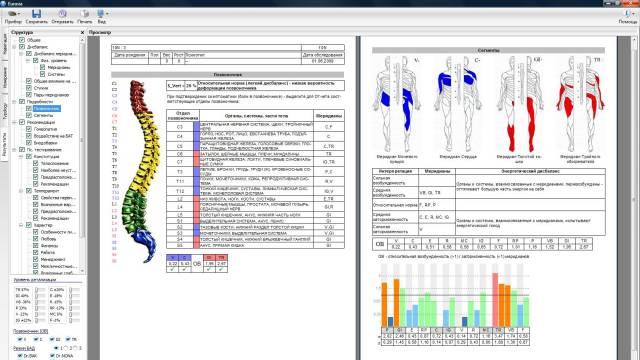Click the Меридиан Сердца body figure
The width and height of the screenshot is (640, 360).
pyautogui.click(x=457, y=104)
